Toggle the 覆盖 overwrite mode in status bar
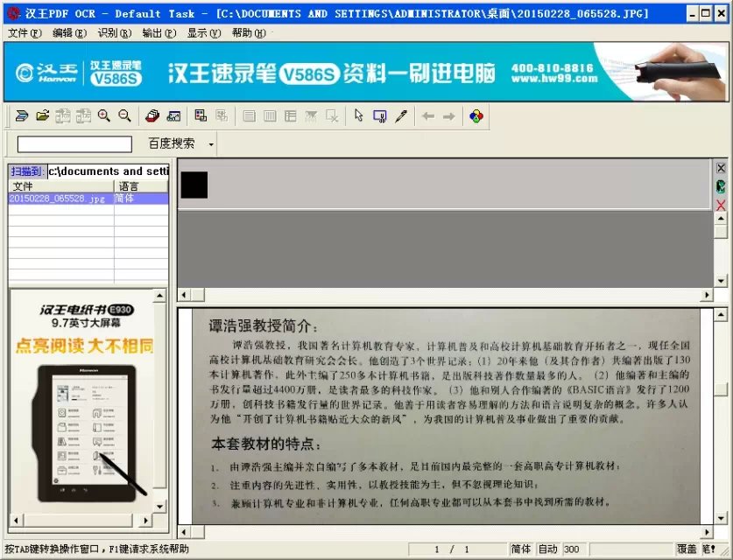733x560 pixels. tap(687, 549)
